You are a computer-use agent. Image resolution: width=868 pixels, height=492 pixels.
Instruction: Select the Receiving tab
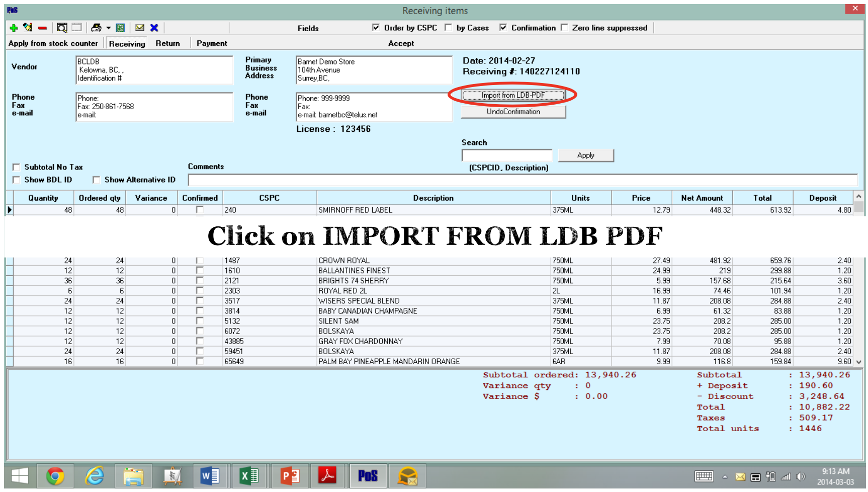[127, 44]
